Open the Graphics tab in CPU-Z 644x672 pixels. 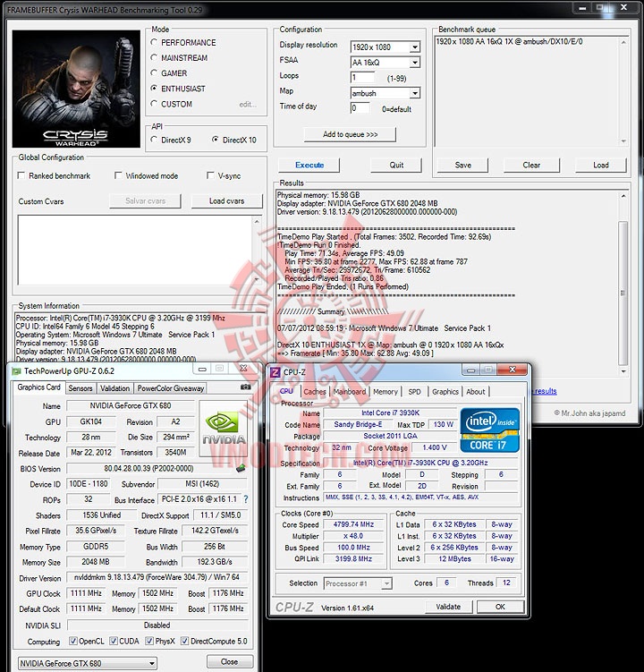point(445,391)
